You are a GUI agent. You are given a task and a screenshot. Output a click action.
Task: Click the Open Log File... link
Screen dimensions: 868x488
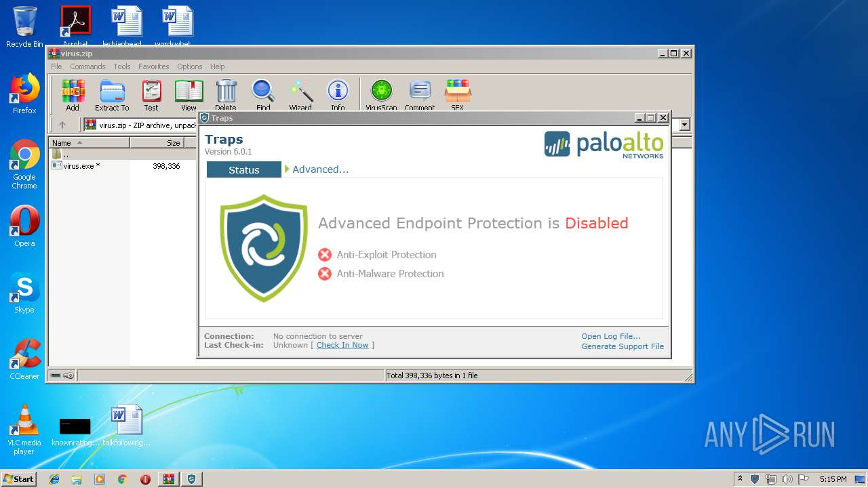click(611, 336)
